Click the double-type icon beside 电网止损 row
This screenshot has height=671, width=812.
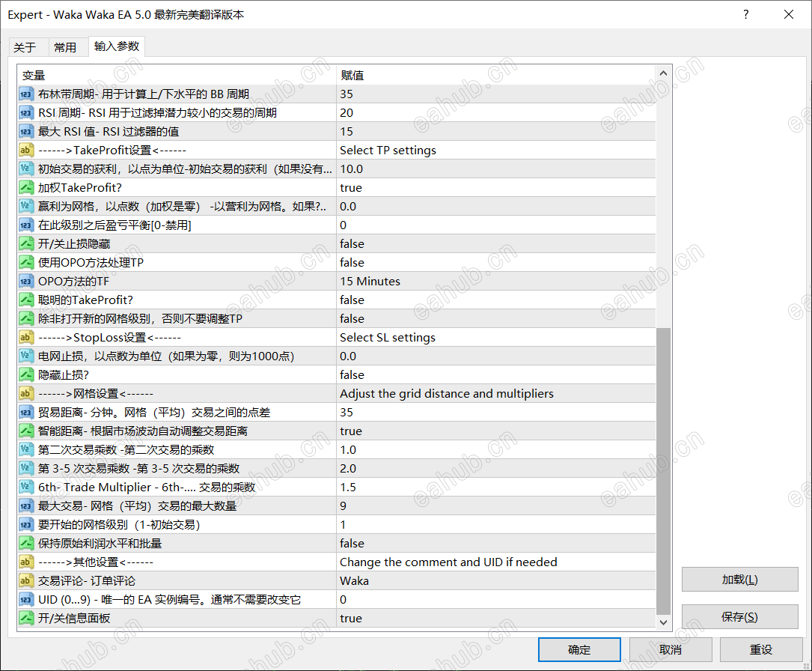tap(26, 356)
